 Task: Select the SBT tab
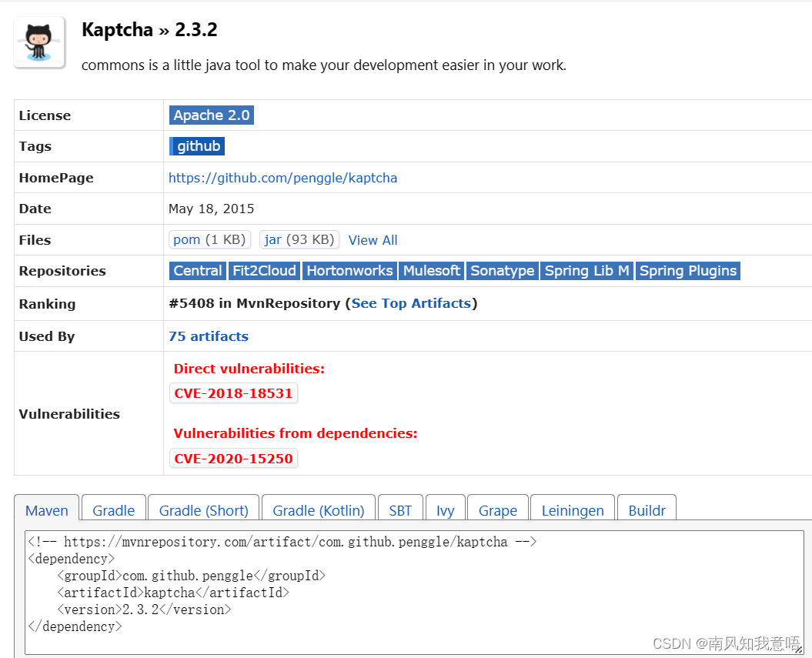pos(400,510)
